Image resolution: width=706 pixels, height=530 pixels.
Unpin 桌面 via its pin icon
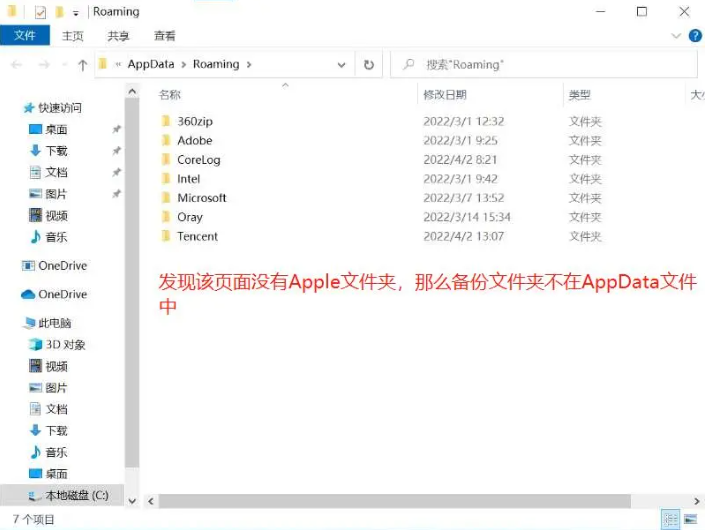click(116, 130)
